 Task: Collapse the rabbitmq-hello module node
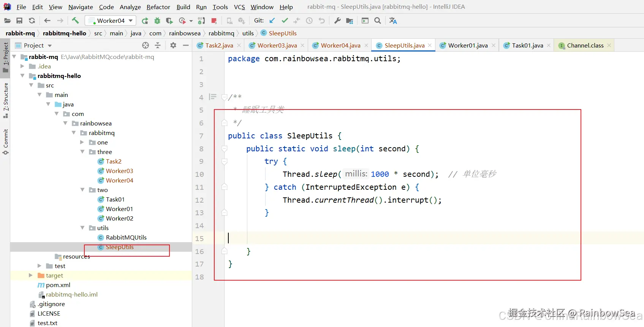click(x=22, y=76)
